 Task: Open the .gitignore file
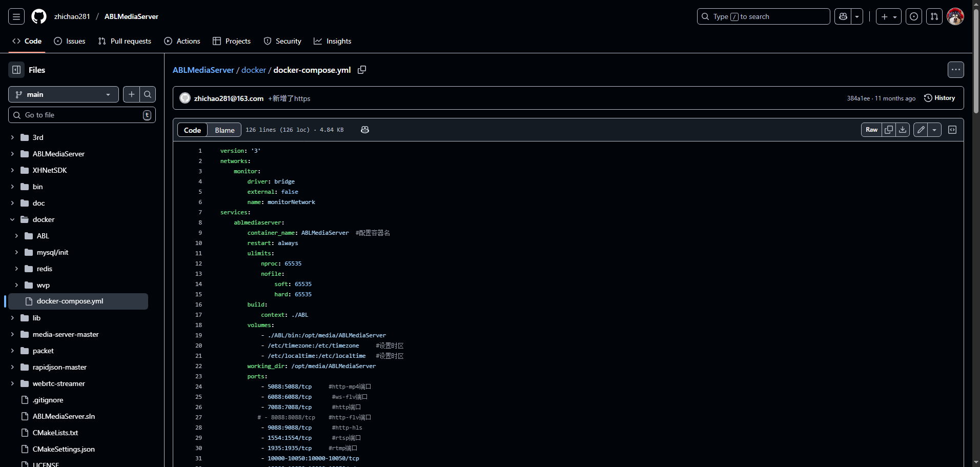click(48, 400)
